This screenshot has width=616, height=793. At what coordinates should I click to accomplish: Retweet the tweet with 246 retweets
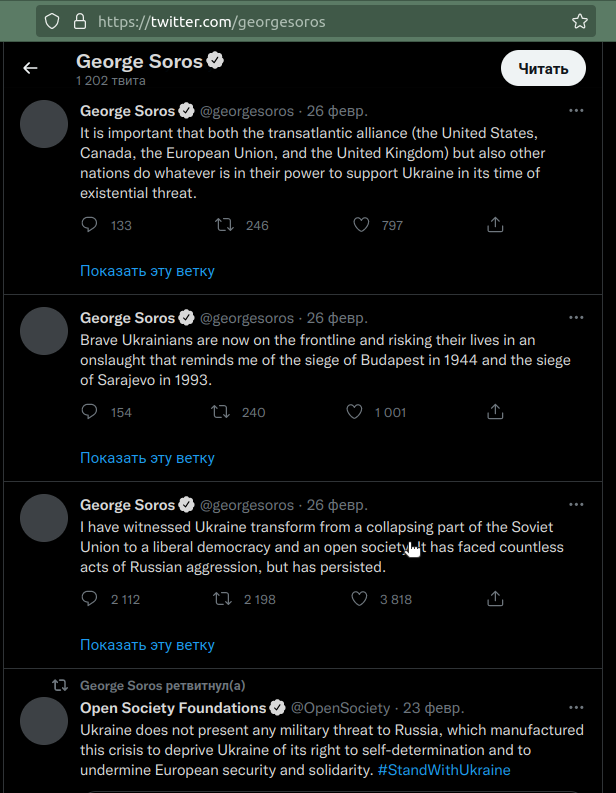pyautogui.click(x=224, y=225)
